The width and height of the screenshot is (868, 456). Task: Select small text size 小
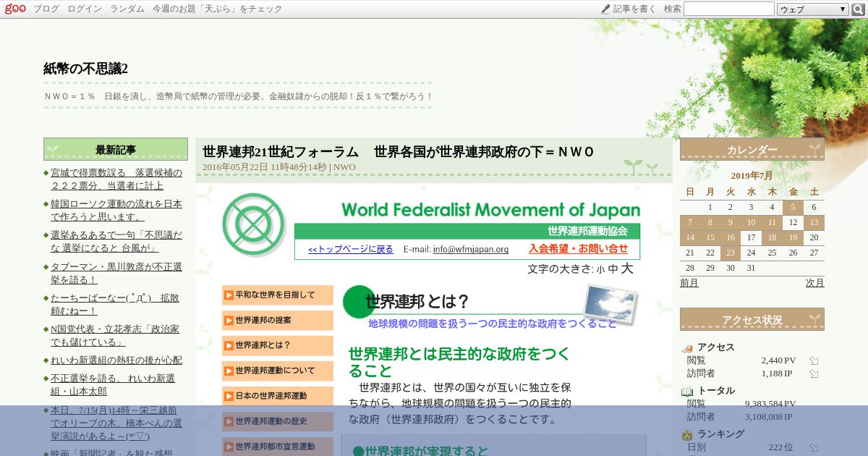tap(600, 269)
